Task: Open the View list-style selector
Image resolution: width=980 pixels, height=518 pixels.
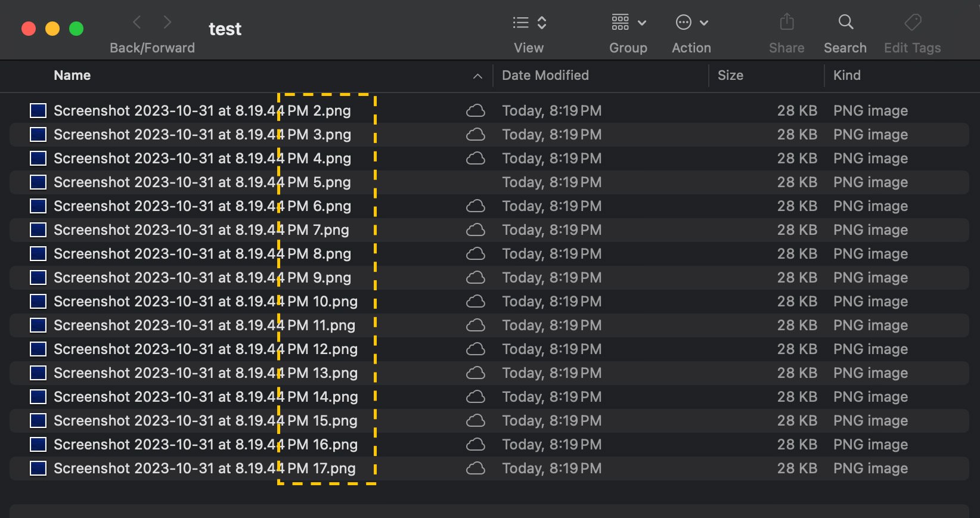Action: pos(529,23)
